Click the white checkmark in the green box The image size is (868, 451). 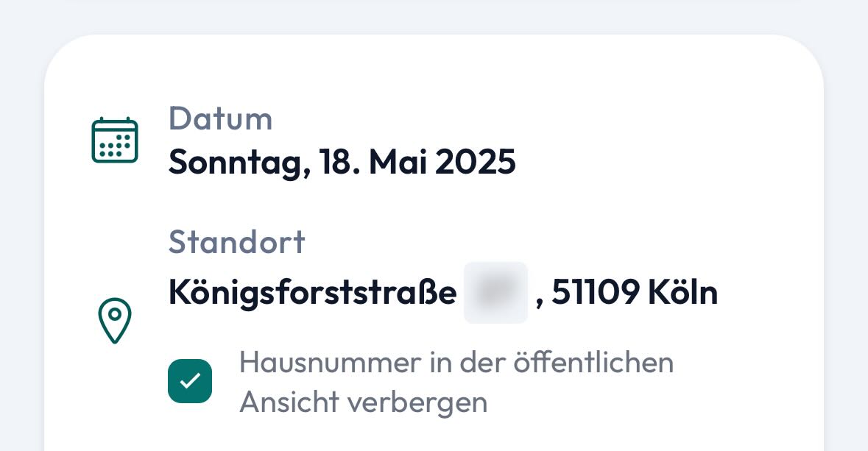(x=190, y=380)
